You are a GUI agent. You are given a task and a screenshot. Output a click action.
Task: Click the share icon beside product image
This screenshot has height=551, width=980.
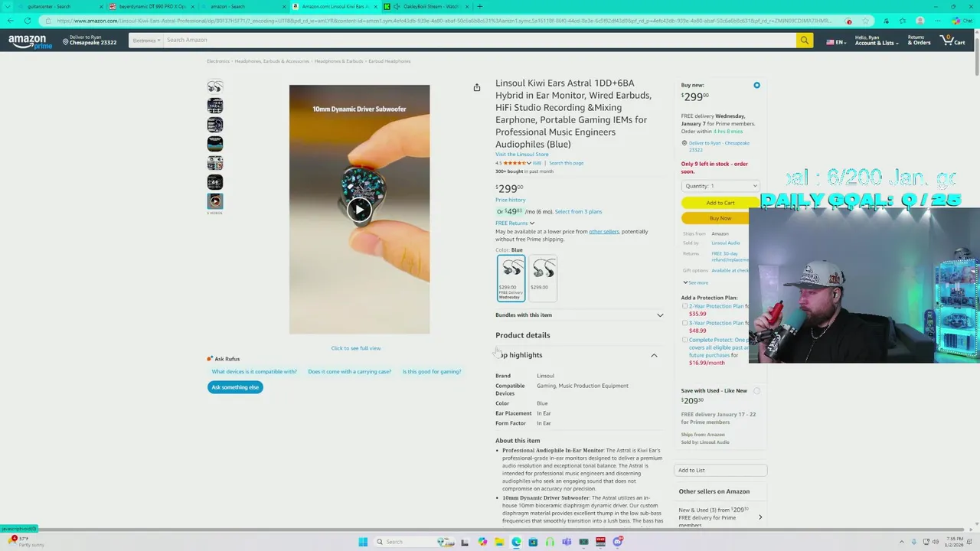(x=476, y=88)
